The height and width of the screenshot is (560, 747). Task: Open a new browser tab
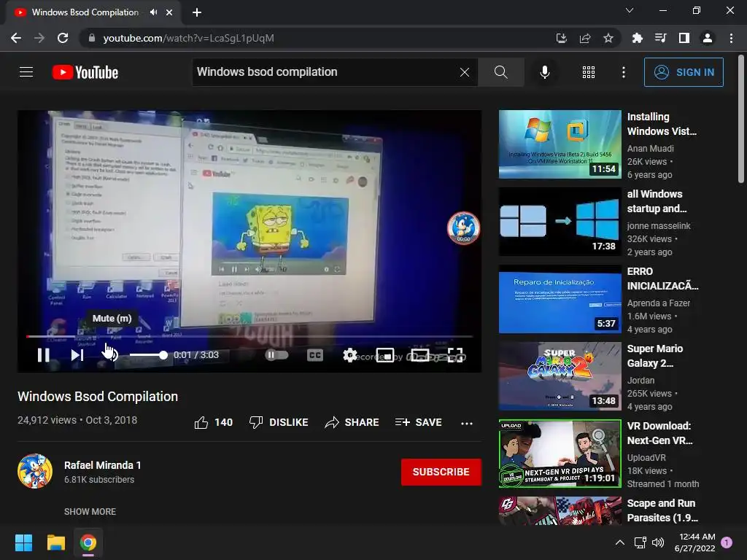coord(197,12)
